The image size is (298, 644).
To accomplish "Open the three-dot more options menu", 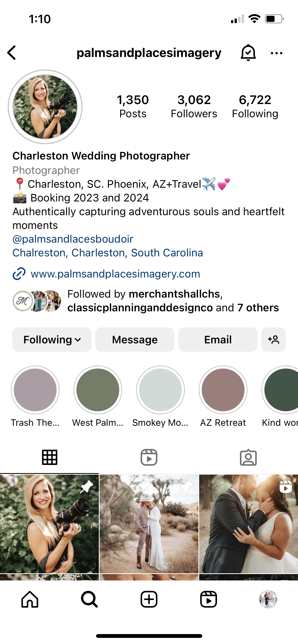I will click(276, 53).
